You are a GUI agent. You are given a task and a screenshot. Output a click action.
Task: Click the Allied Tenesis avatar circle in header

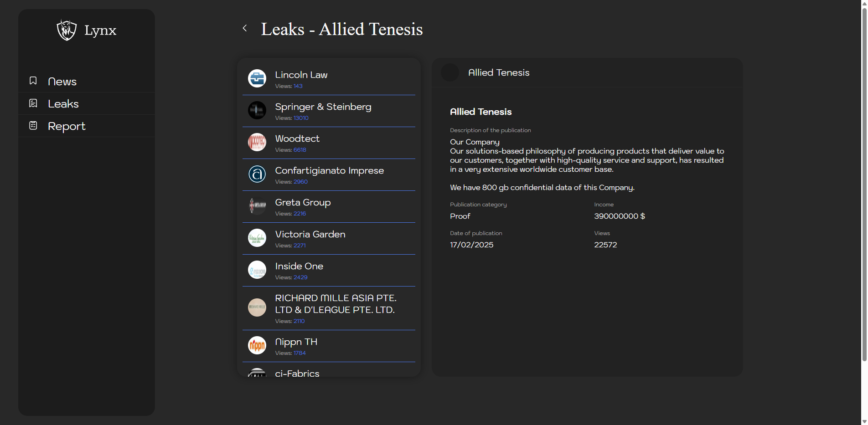(x=450, y=72)
